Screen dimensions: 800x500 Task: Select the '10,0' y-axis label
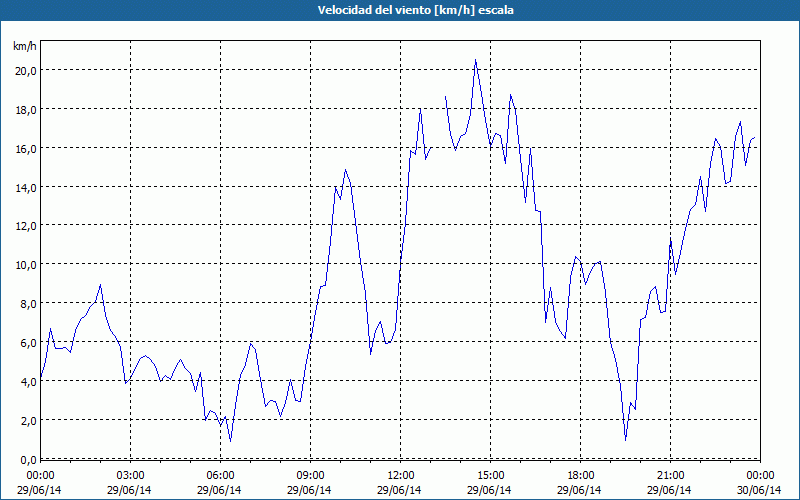point(25,265)
